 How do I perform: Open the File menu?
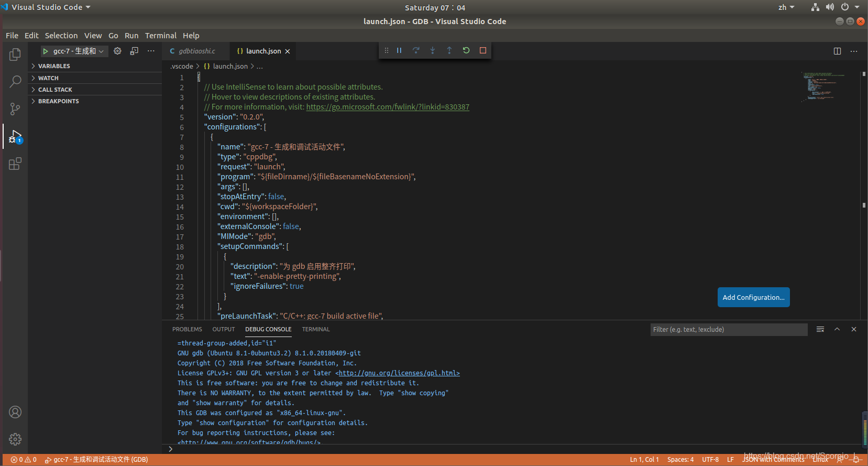click(12, 36)
